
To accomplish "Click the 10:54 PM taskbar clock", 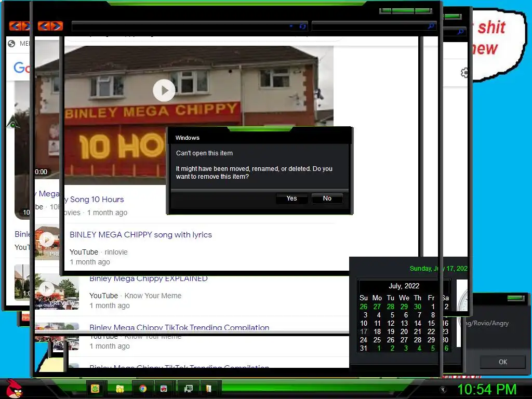I will [486, 389].
